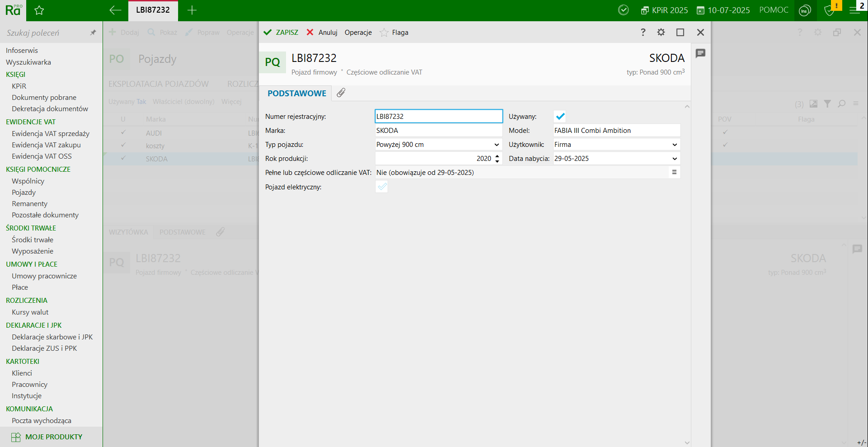Open the Data nabycia date dropdown
Screen dimensions: 868x447
coord(675,159)
